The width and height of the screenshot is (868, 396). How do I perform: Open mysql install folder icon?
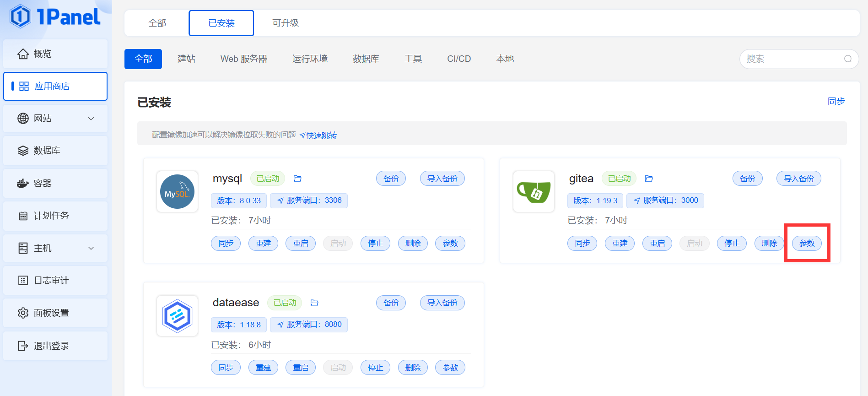(x=297, y=179)
